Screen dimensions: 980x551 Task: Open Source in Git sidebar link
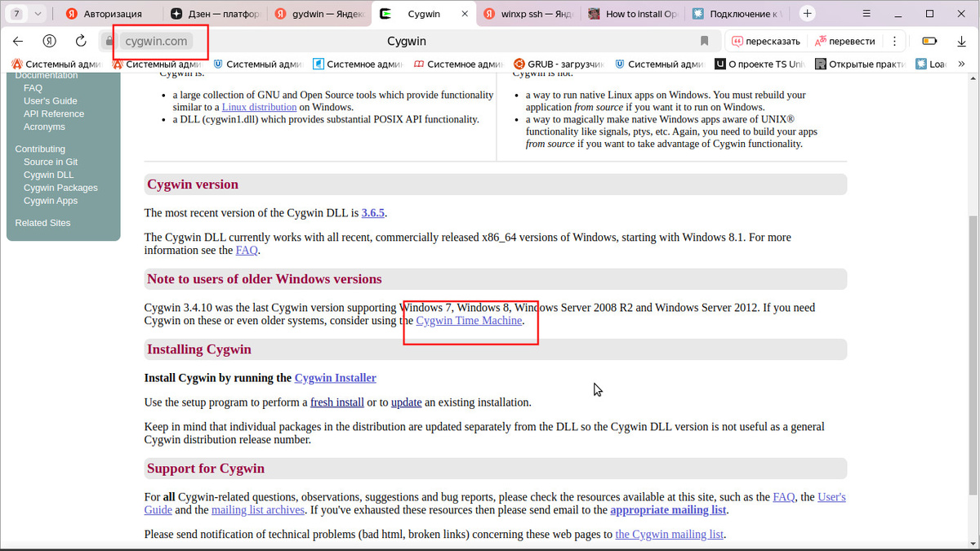click(x=51, y=162)
